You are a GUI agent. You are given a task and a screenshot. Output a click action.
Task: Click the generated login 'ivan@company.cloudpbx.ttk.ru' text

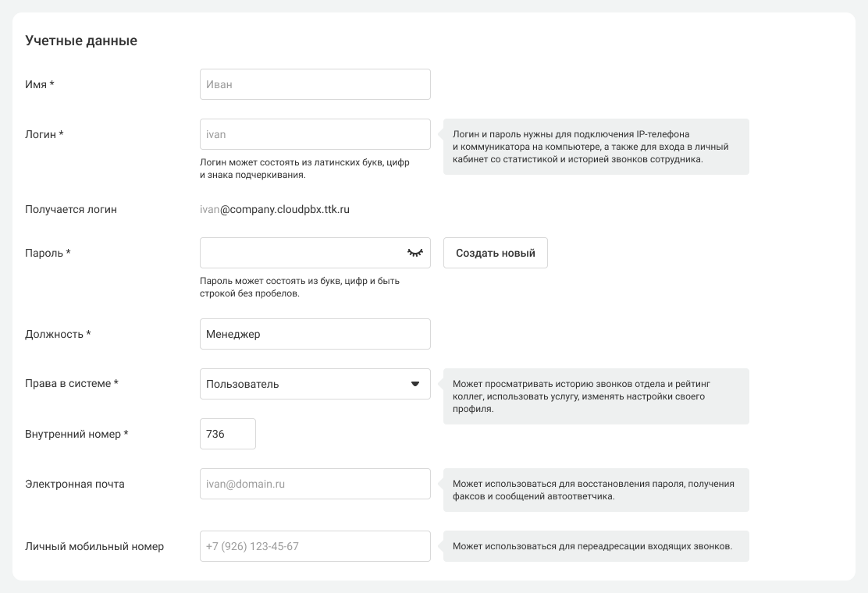[x=275, y=209]
